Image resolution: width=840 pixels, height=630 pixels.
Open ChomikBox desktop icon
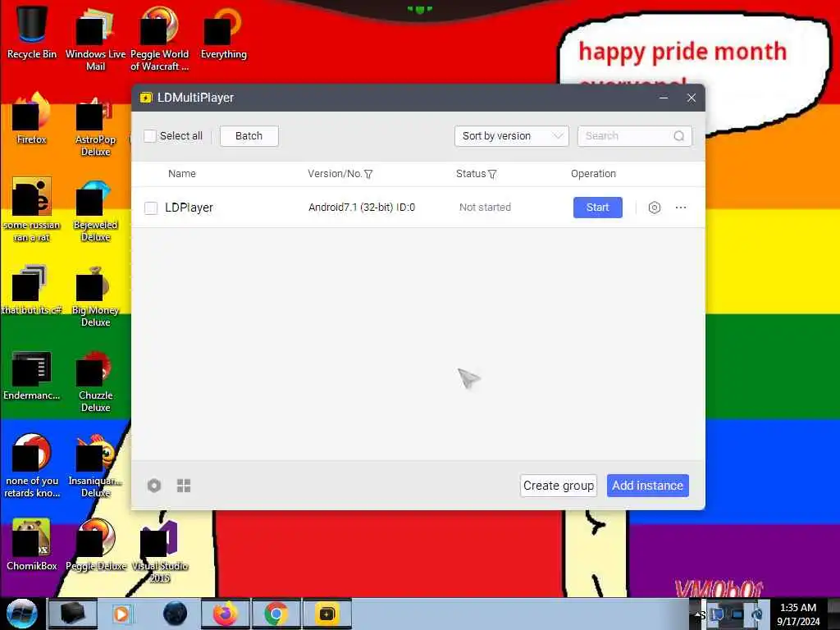point(32,545)
